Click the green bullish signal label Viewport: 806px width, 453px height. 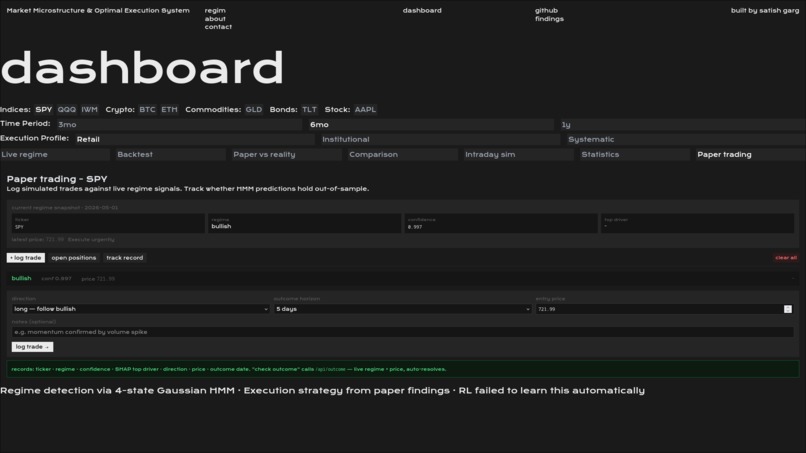click(x=22, y=278)
